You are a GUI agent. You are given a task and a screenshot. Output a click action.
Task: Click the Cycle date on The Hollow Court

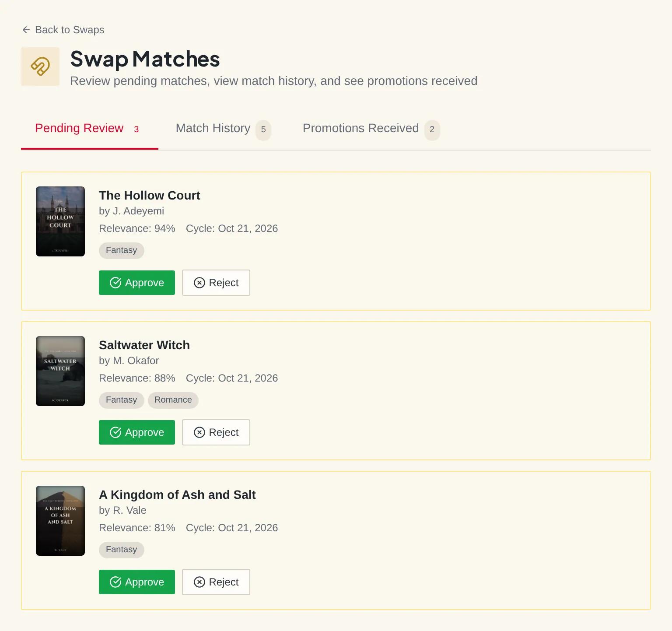pos(232,228)
